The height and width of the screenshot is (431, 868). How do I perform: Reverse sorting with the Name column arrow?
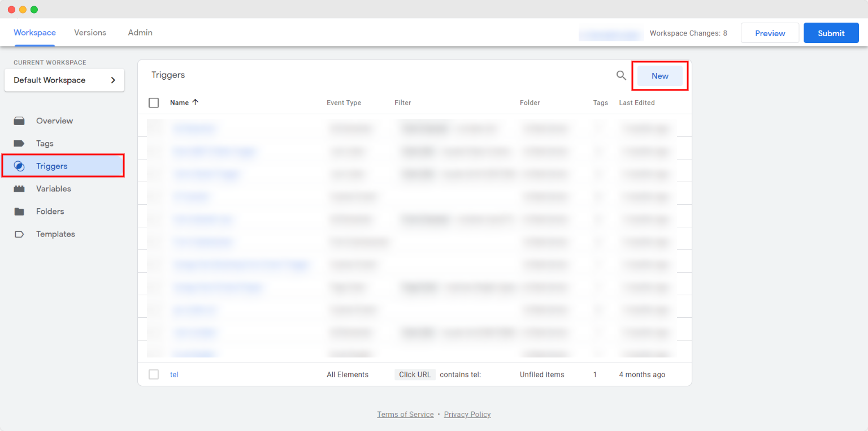pos(194,102)
